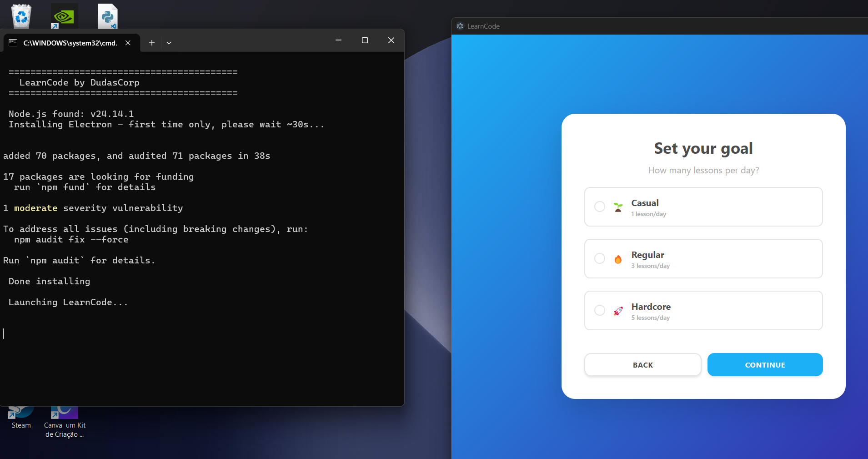Viewport: 868px width, 459px height.
Task: Maximize the terminal window
Action: [365, 40]
